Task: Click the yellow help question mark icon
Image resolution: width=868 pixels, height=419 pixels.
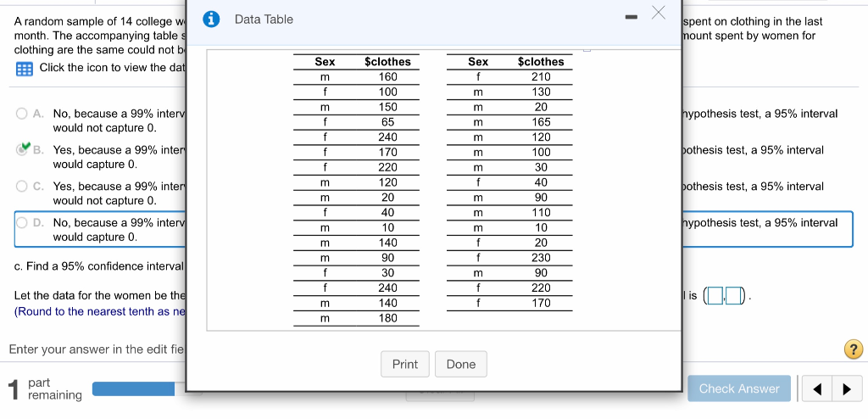Action: 853,349
